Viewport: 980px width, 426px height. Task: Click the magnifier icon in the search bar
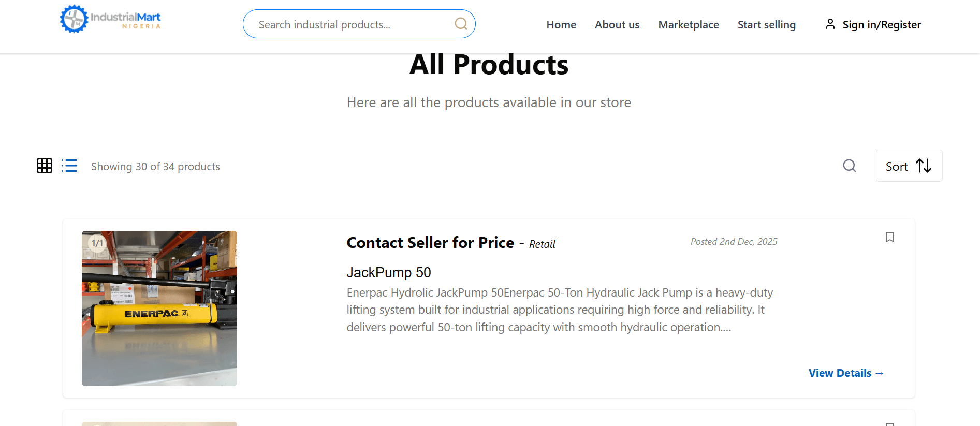(461, 24)
